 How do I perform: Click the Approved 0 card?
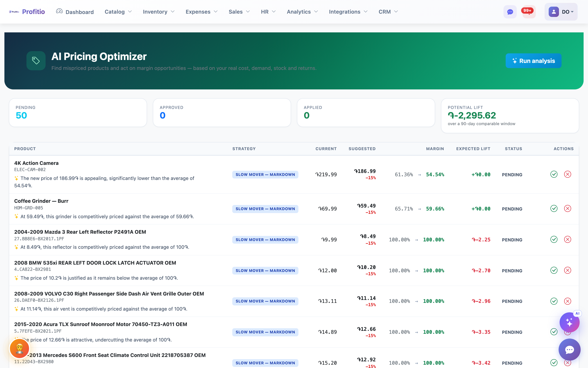(222, 112)
